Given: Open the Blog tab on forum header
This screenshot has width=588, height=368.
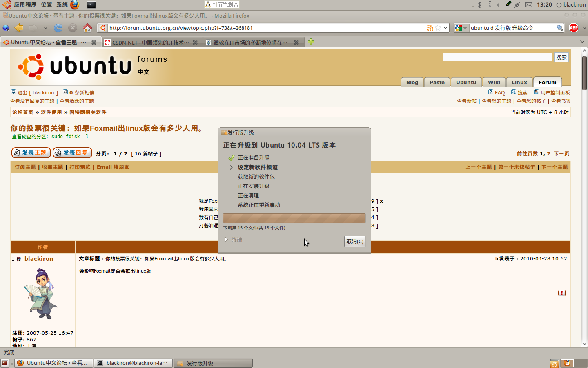Looking at the screenshot, I should [412, 82].
